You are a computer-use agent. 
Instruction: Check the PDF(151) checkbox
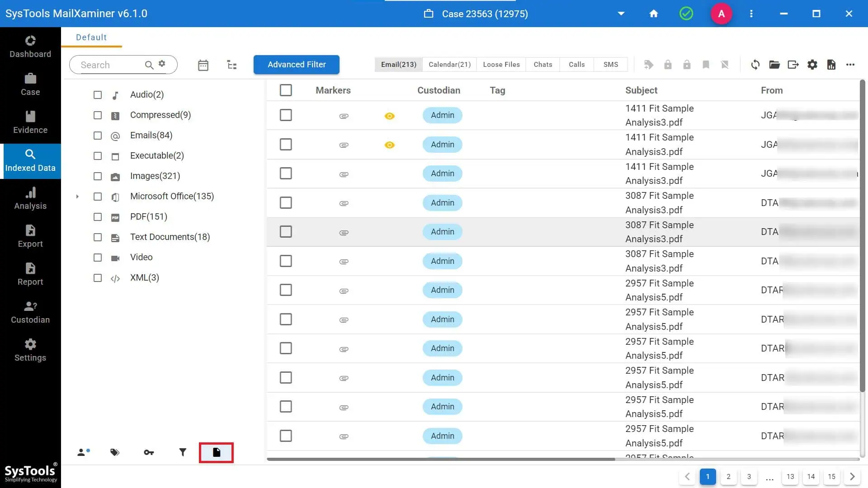pyautogui.click(x=98, y=217)
